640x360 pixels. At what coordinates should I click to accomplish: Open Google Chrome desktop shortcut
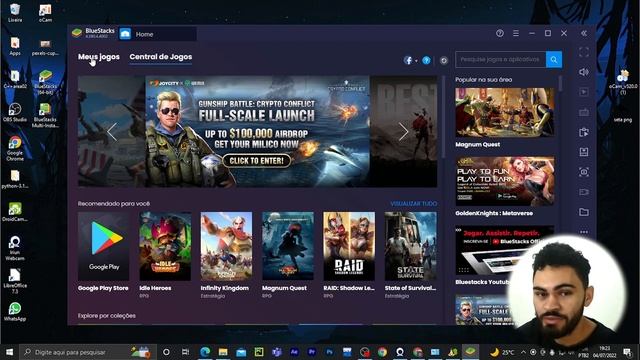click(x=15, y=148)
